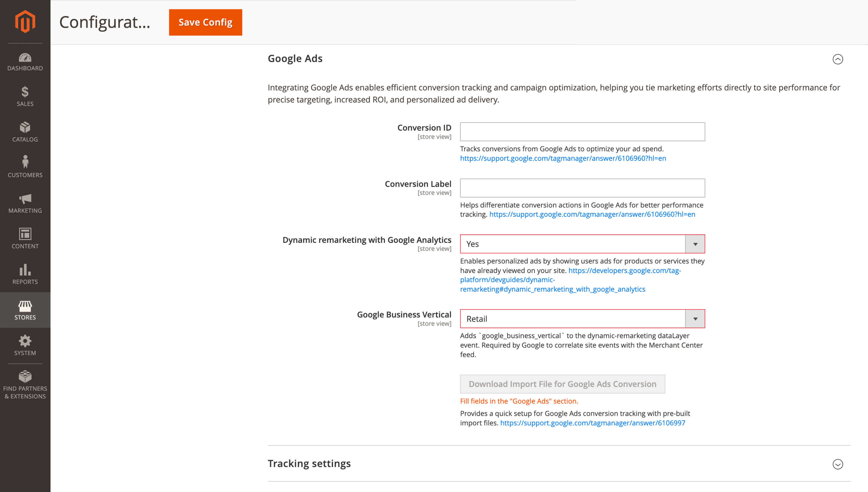
Task: Click the Save Config button
Action: point(205,22)
